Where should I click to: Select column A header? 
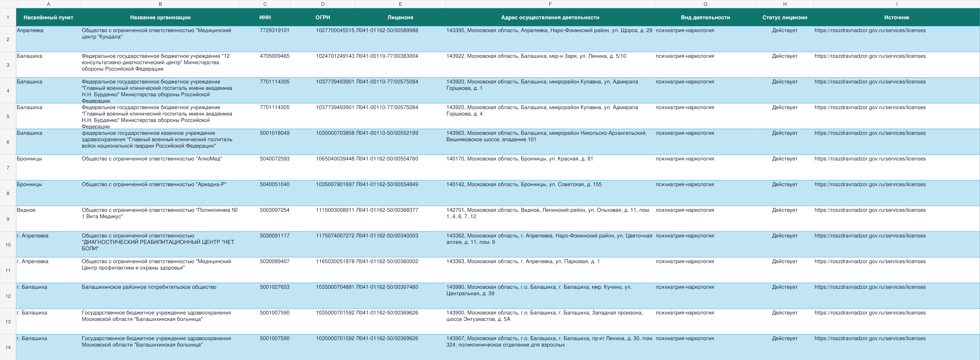(x=48, y=4)
